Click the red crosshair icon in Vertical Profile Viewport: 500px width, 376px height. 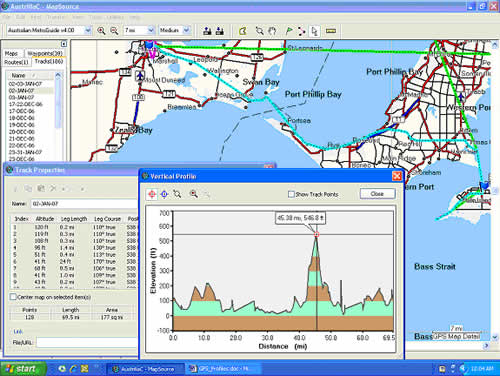[152, 194]
